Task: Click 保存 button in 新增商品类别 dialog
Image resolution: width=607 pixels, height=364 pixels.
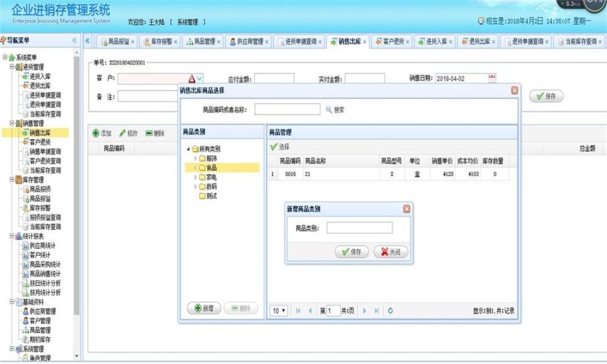Action: coord(351,251)
